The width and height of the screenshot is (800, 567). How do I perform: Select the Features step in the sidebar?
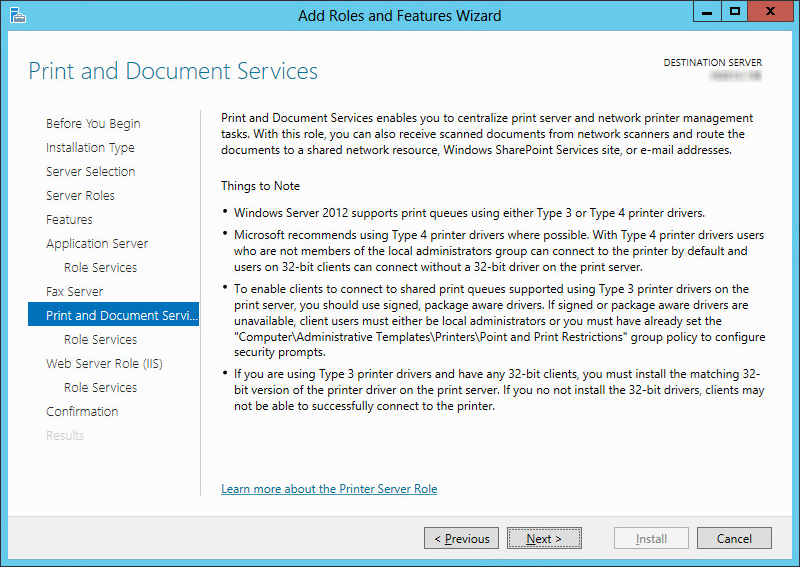pos(69,220)
